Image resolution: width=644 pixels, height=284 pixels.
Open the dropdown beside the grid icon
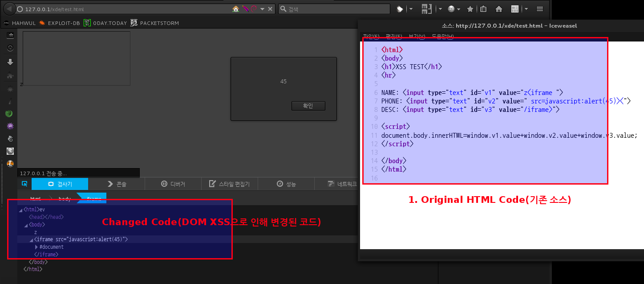(x=440, y=9)
